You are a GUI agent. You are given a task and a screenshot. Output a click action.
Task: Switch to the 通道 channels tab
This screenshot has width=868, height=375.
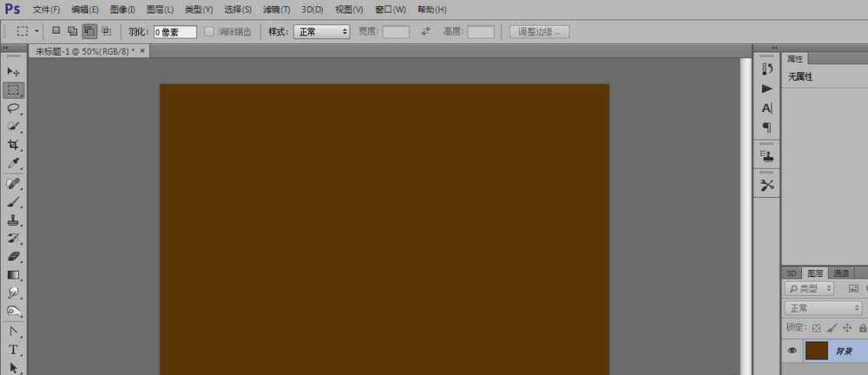pyautogui.click(x=841, y=273)
